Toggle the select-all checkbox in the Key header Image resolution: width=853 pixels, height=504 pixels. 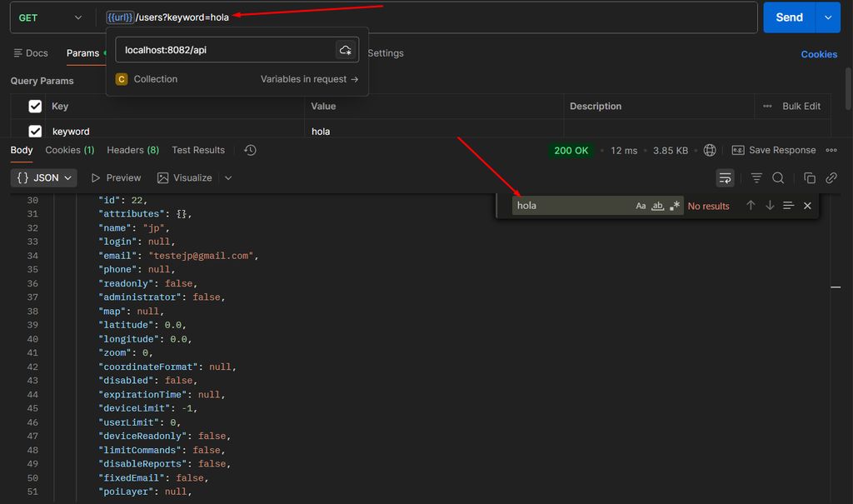click(x=35, y=106)
